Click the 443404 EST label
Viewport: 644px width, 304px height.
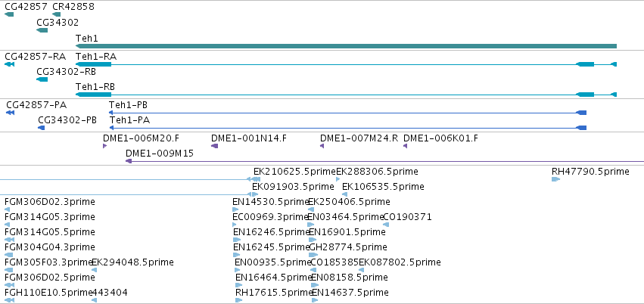tap(110, 293)
